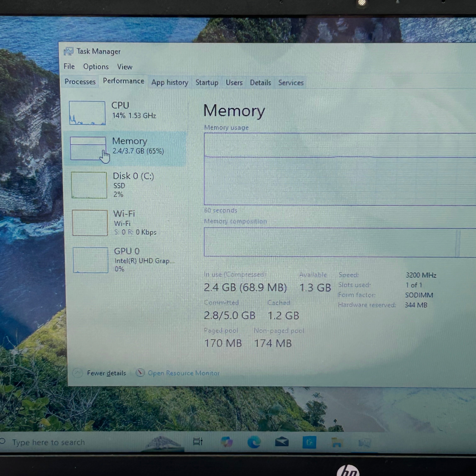Open the File menu
Viewport: 476px width, 476px height.
coord(69,66)
